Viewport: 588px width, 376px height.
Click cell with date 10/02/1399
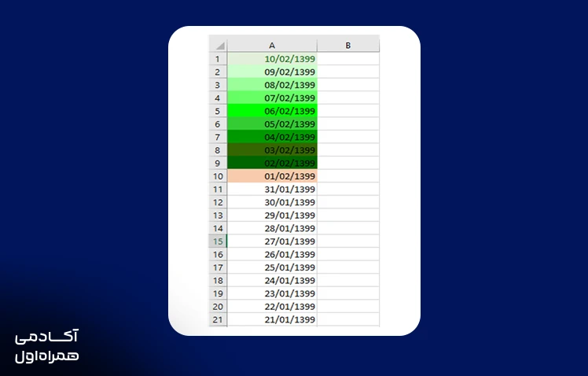pos(272,59)
